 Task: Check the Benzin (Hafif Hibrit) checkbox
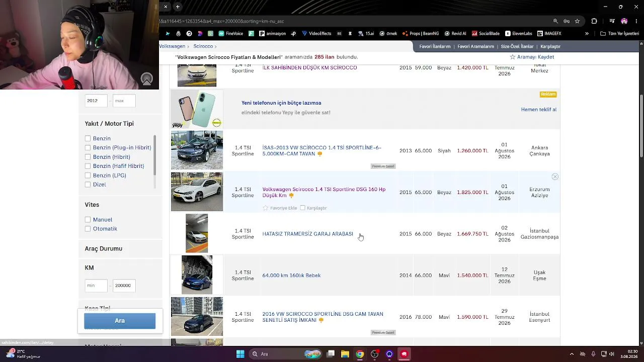[x=88, y=166]
